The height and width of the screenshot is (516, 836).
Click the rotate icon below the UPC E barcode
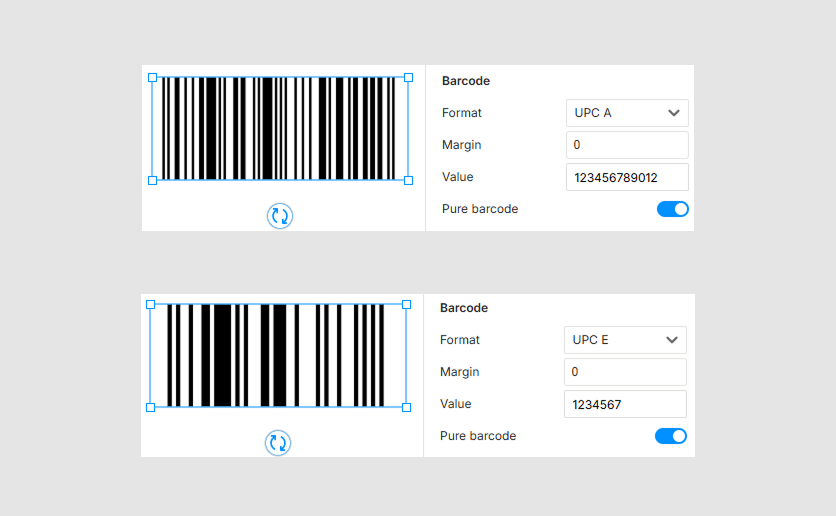278,443
